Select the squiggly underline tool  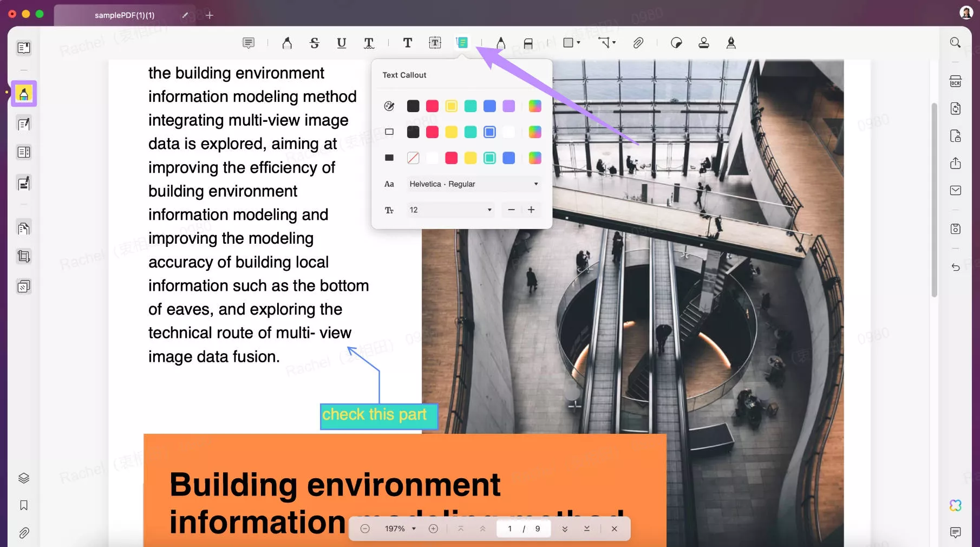click(369, 43)
